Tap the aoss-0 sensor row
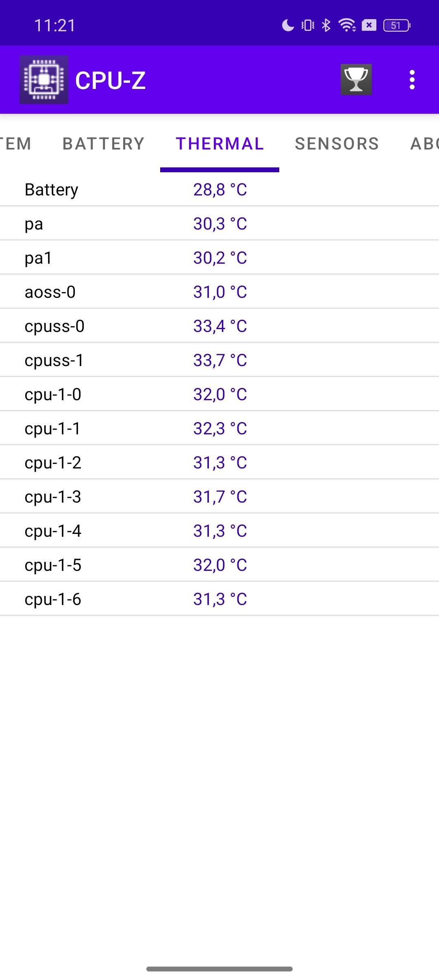Image resolution: width=439 pixels, height=980 pixels. (x=219, y=292)
